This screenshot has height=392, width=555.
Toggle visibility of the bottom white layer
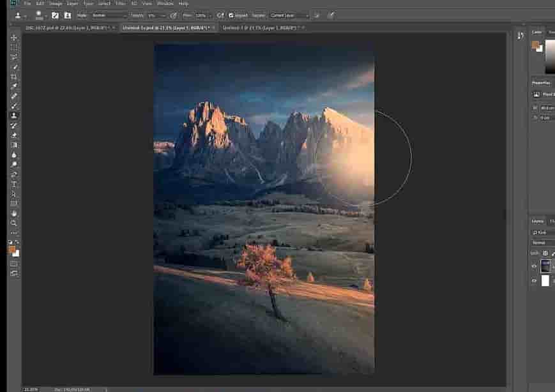(535, 281)
